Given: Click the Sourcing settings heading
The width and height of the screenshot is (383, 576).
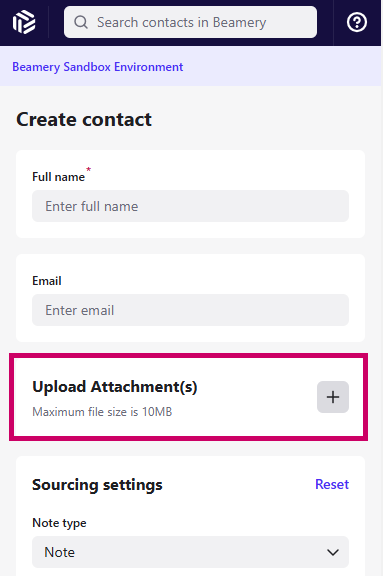Looking at the screenshot, I should 97,485.
